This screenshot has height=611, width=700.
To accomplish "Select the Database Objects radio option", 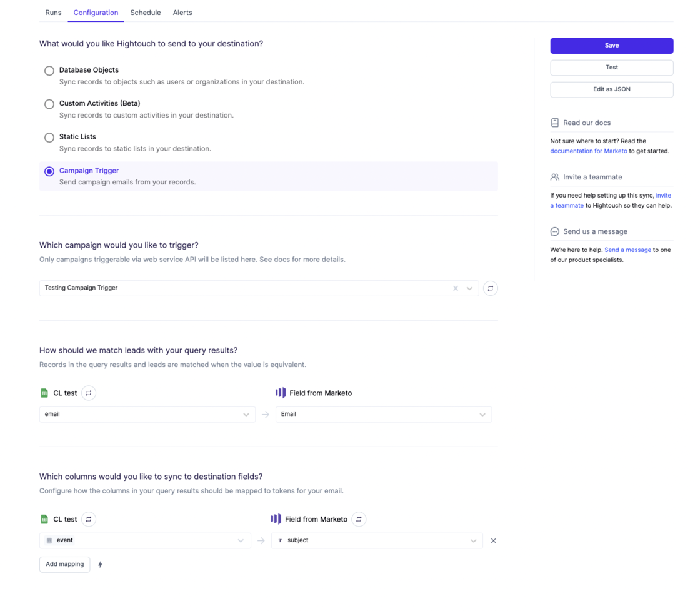I will (49, 71).
